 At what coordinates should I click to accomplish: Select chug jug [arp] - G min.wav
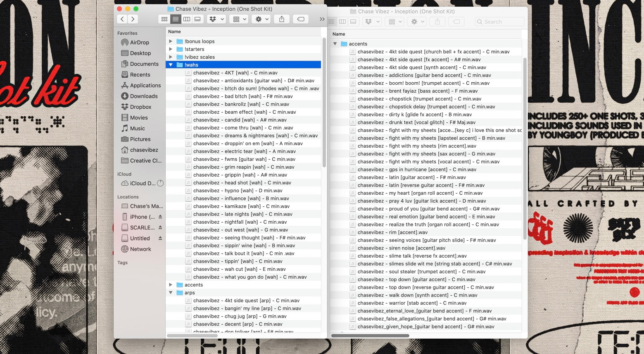243,316
